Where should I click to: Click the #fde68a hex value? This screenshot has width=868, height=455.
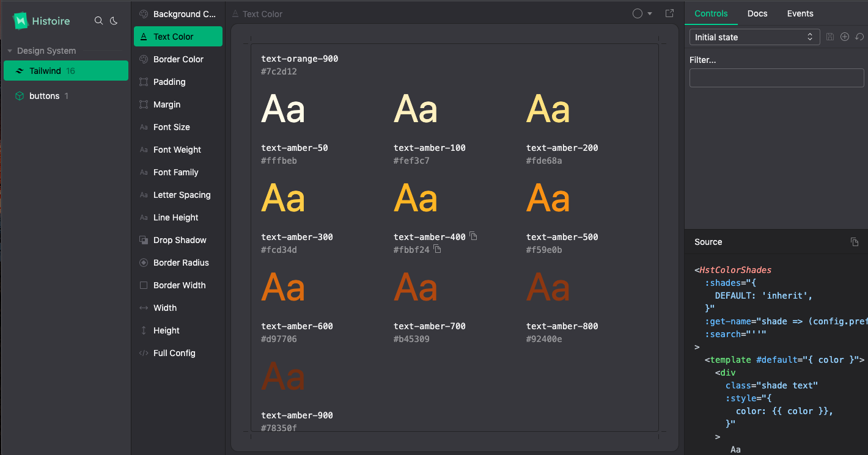point(544,161)
